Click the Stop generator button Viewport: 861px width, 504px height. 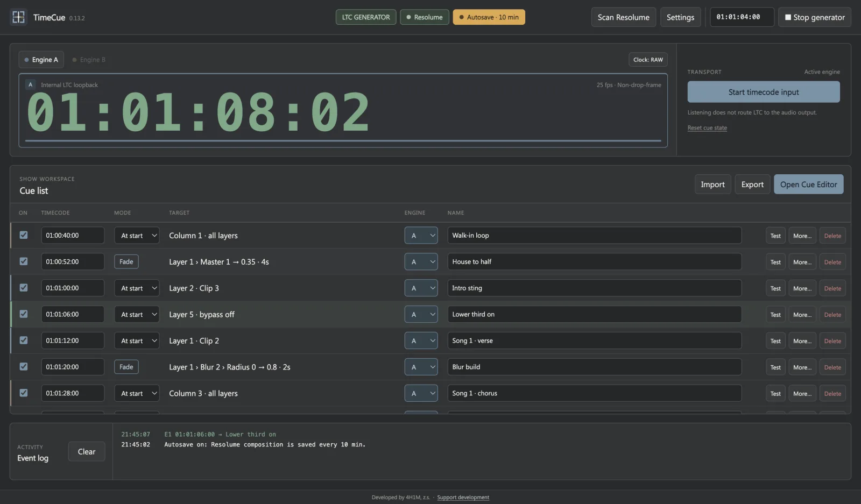pos(814,17)
